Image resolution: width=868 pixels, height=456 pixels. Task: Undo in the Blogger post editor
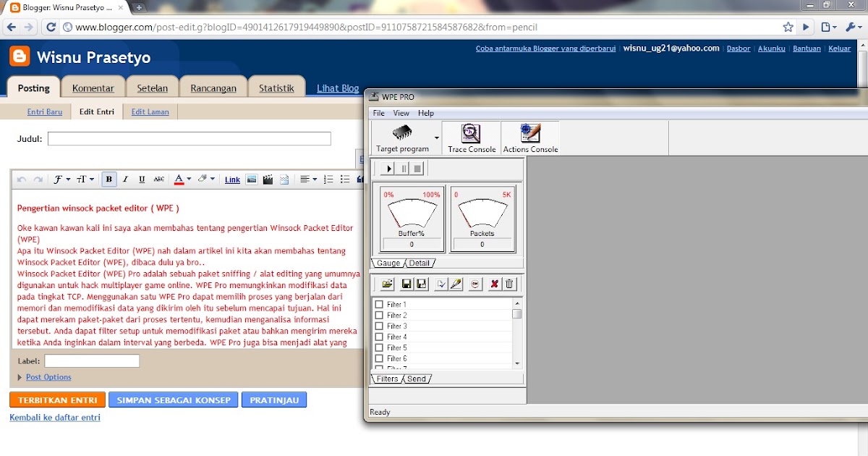tap(22, 180)
